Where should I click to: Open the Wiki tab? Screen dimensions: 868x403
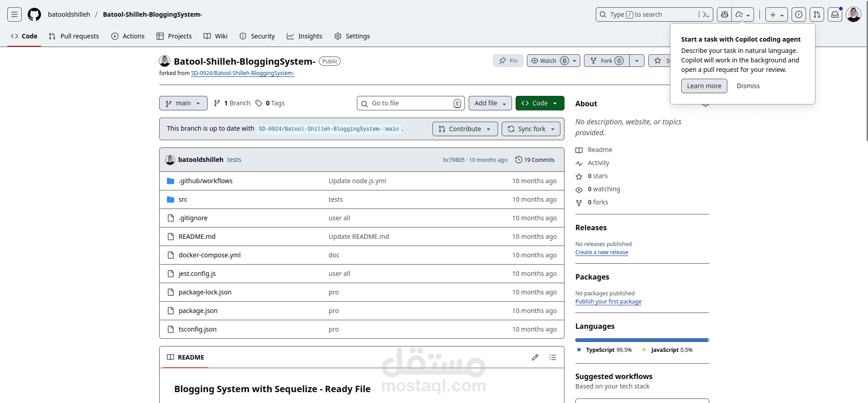216,36
